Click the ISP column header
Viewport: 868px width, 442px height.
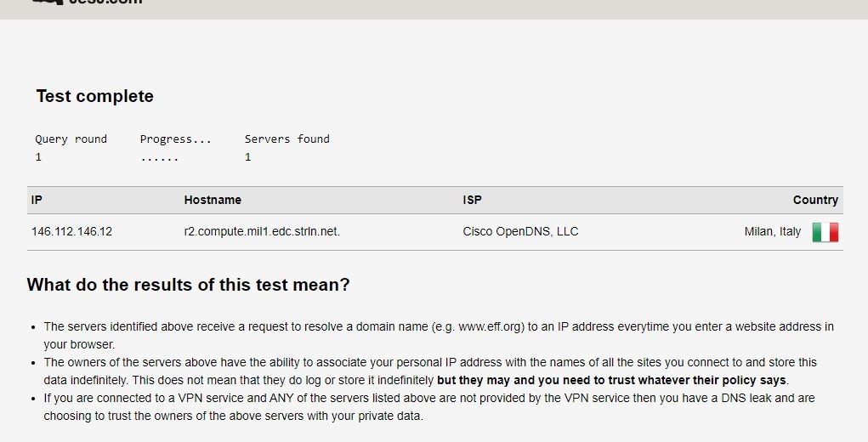coord(472,200)
